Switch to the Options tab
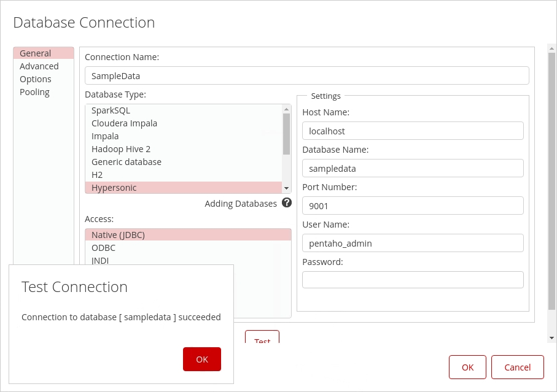Screen dimensions: 557x392 click(x=36, y=79)
